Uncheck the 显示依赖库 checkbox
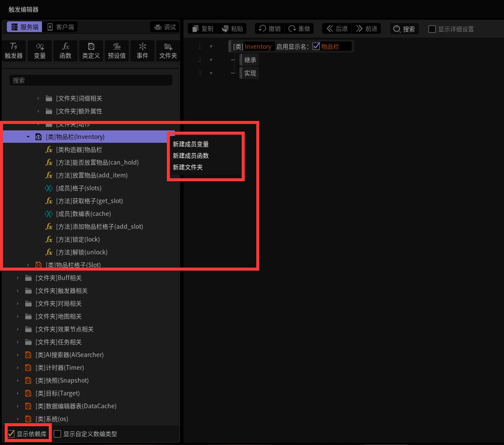This screenshot has width=504, height=445. pos(11,434)
